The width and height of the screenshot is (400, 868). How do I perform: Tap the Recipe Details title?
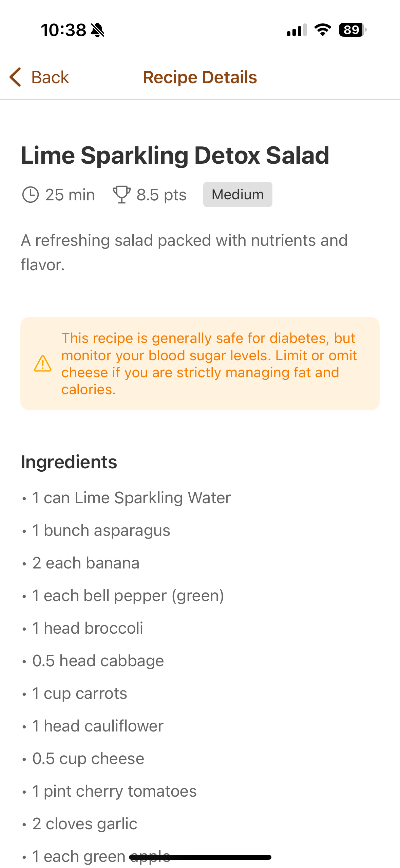tap(200, 77)
